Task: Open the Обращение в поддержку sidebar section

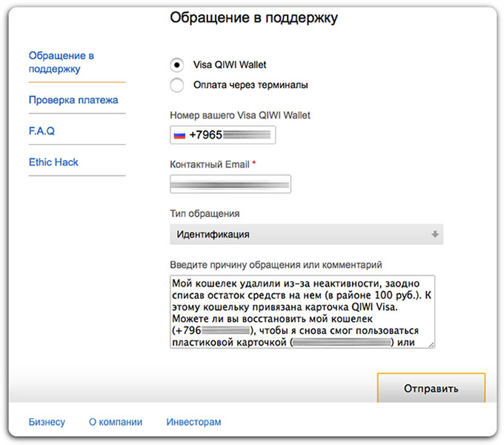Action: 61,62
